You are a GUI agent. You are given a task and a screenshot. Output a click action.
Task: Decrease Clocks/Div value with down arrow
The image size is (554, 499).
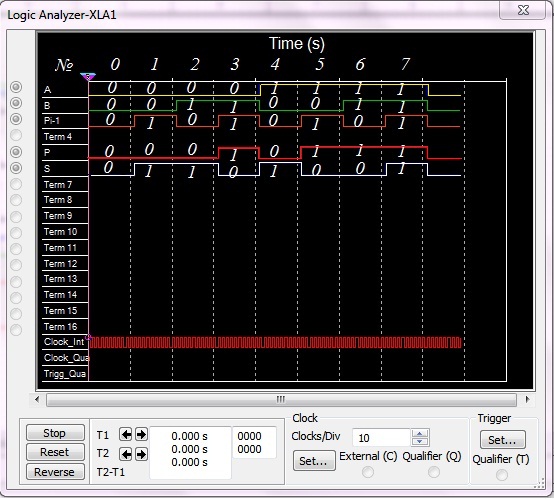[420, 441]
